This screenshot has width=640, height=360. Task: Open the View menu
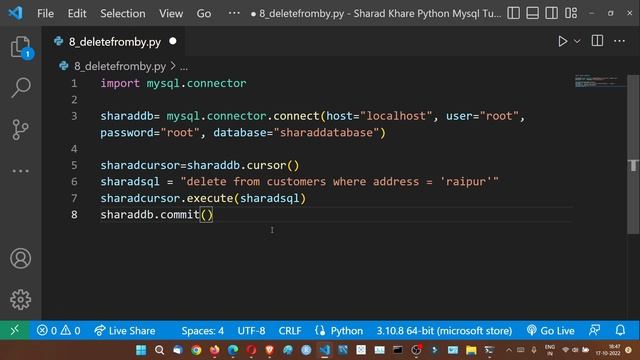point(171,13)
